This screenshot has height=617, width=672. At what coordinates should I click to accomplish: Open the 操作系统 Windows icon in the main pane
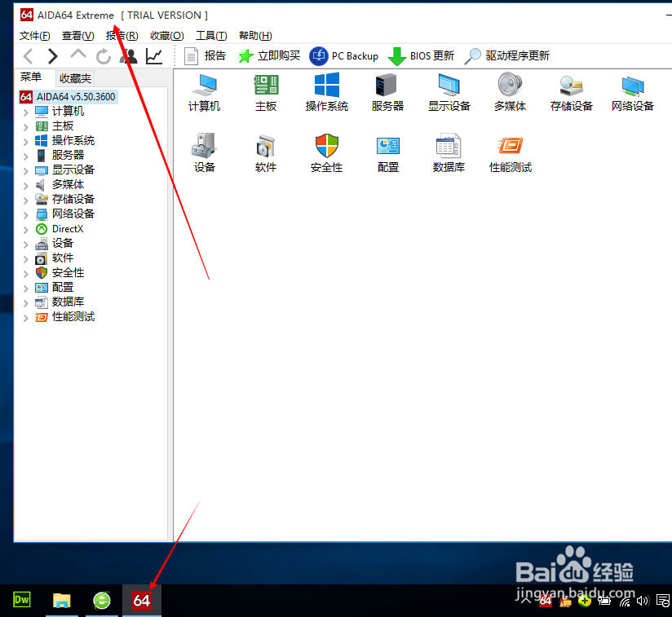coord(326,92)
